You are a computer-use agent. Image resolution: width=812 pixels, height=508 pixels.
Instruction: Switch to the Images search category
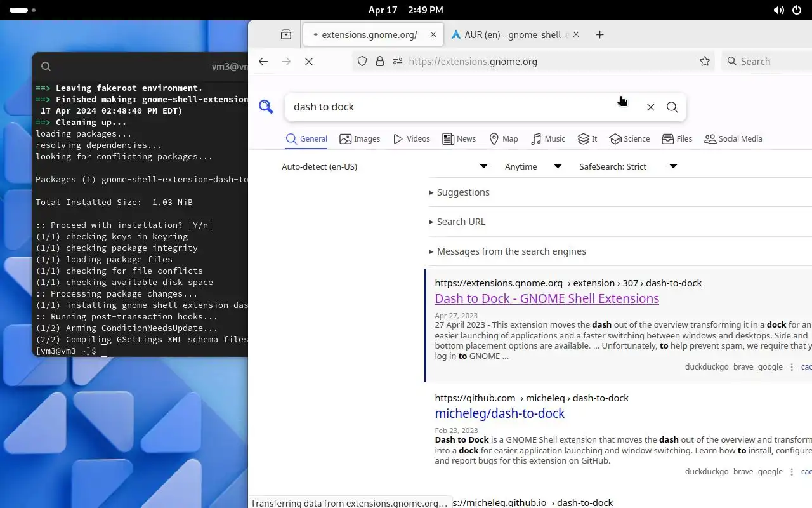click(360, 139)
